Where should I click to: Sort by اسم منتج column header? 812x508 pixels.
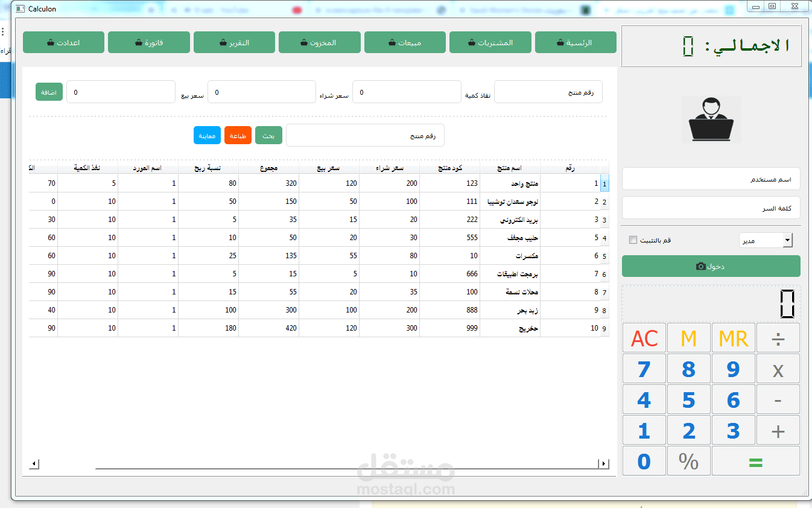pos(510,168)
